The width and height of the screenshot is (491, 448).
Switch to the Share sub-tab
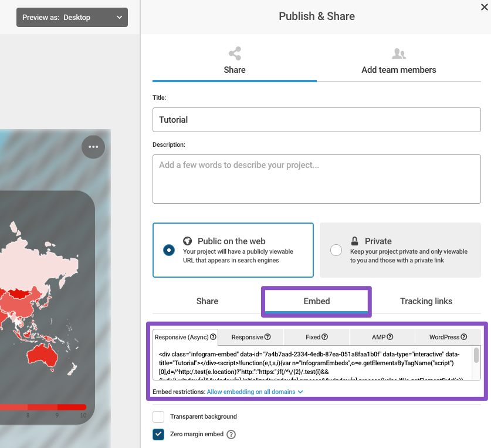point(207,301)
